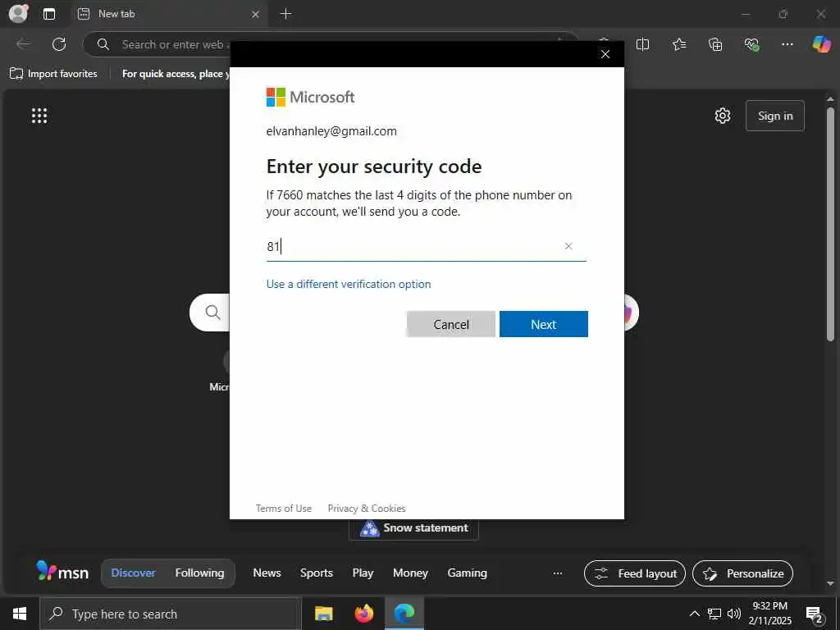
Task: Clear the security code input
Action: (x=568, y=246)
